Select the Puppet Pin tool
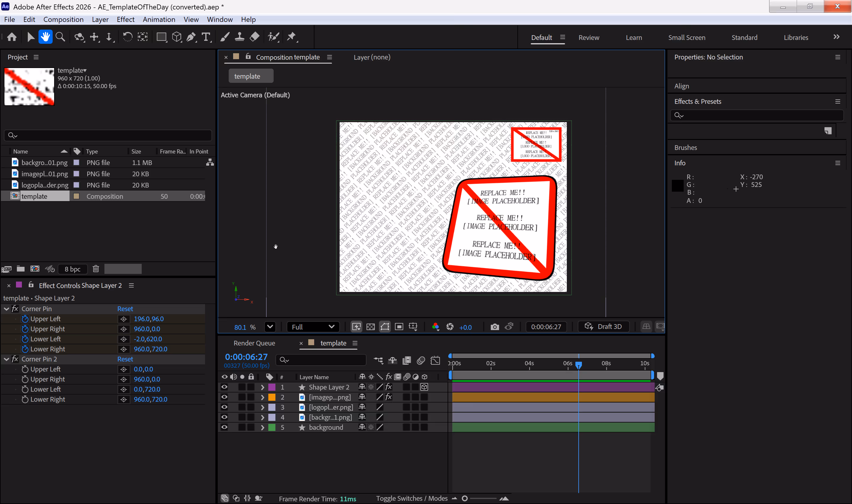Viewport: 852px width, 504px height. pyautogui.click(x=291, y=37)
